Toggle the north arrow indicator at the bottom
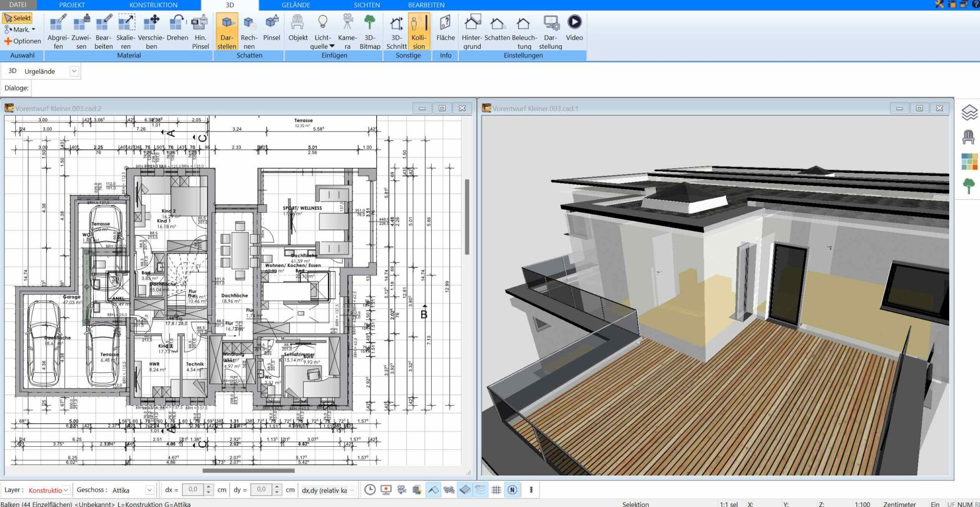Screen dimensions: 980x507 (x=512, y=489)
